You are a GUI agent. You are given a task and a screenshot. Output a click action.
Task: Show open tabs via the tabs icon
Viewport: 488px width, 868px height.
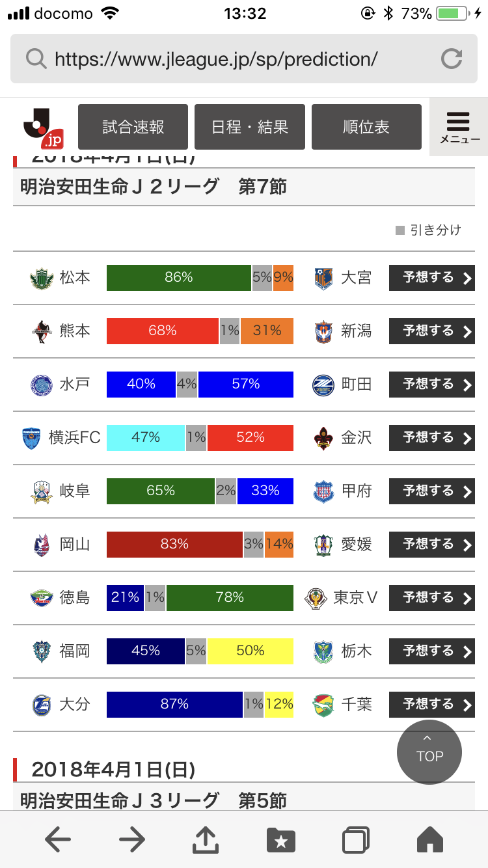coord(356,840)
